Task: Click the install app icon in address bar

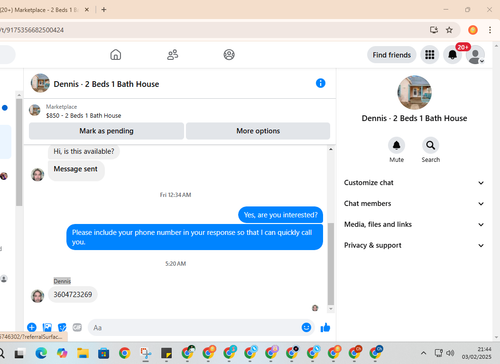Action: pos(434,30)
